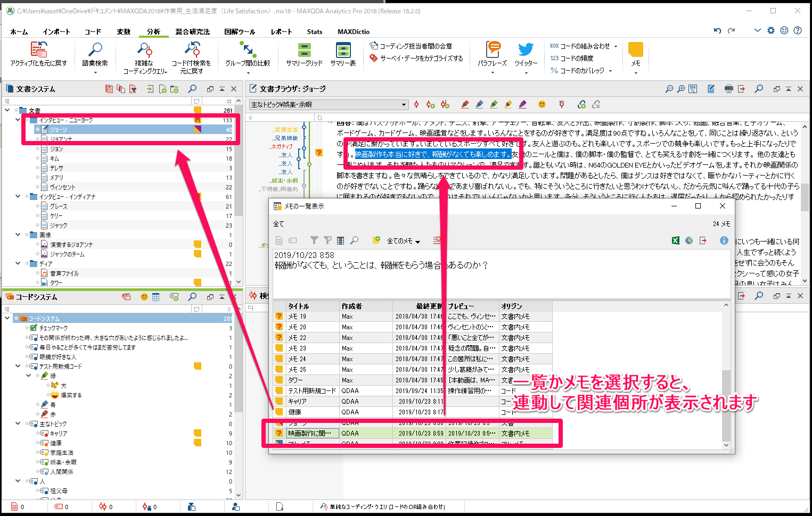Select the メモ 22 row in memo list
This screenshot has height=516, width=812.
(413, 338)
